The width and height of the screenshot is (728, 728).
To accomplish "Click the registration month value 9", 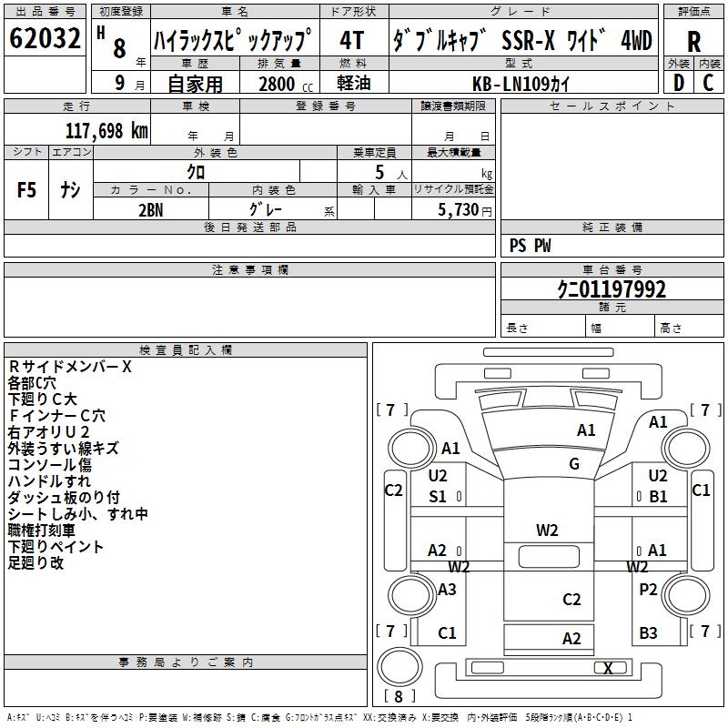I will (x=120, y=83).
